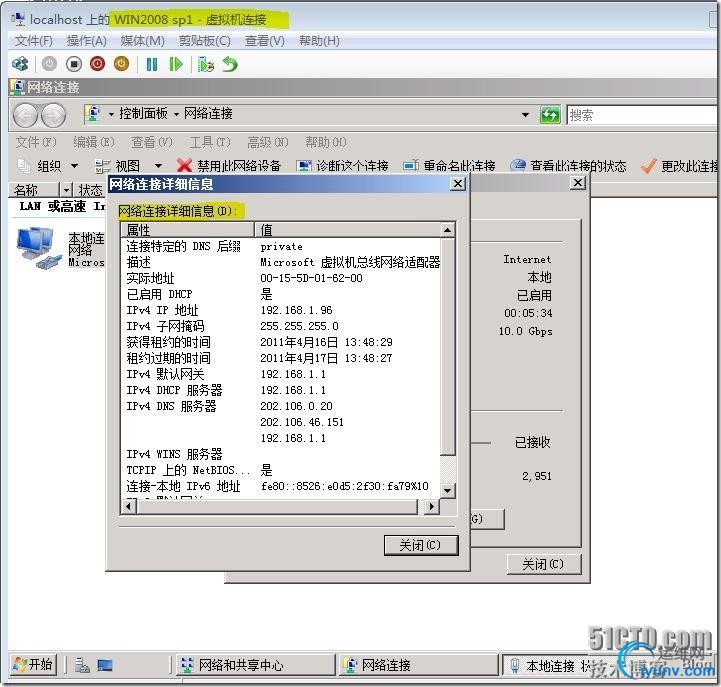The height and width of the screenshot is (687, 721).
Task: Shut down the VM with red power icon
Action: 97,64
